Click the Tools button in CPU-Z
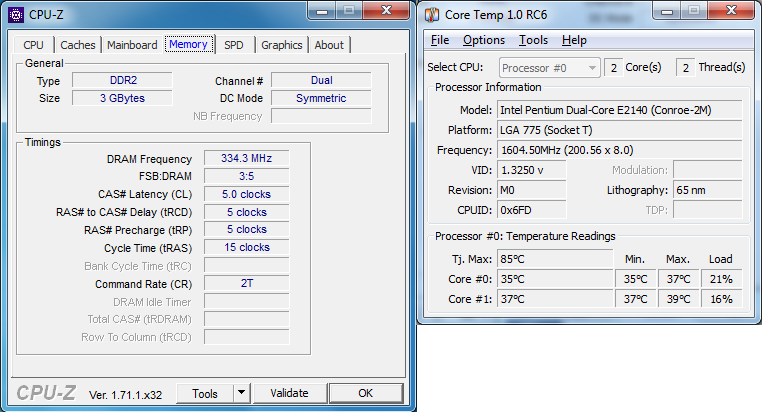This screenshot has width=762, height=412. [x=205, y=394]
